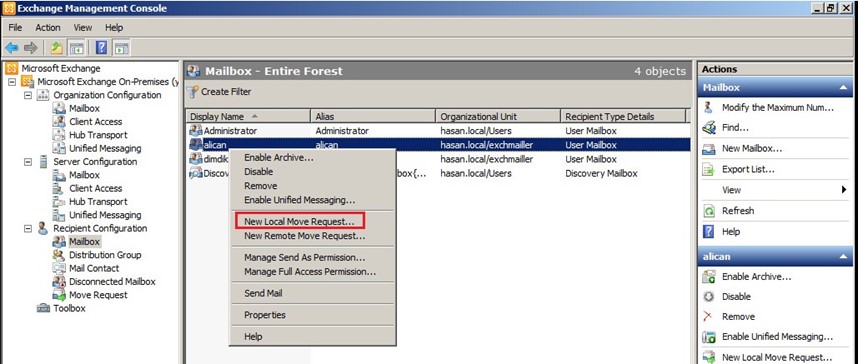The image size is (858, 364).
Task: Open Unified Messaging under Organization Configuration
Action: [105, 148]
